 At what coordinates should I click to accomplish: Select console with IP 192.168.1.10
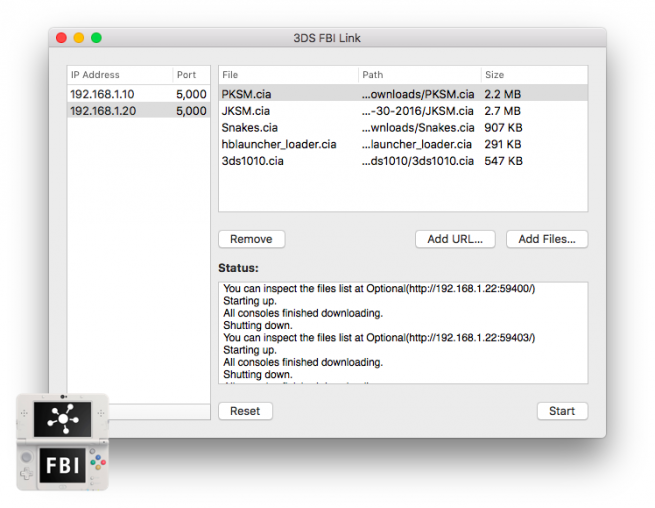(102, 94)
